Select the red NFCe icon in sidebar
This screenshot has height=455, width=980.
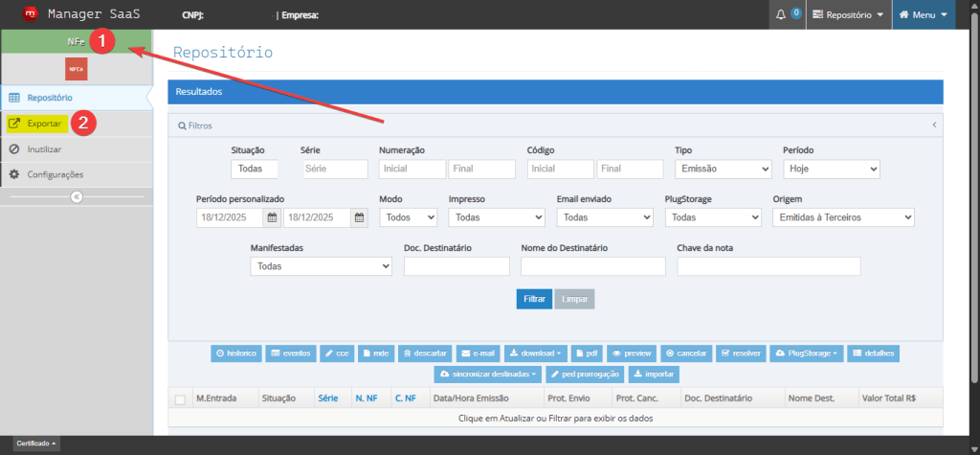pos(77,70)
